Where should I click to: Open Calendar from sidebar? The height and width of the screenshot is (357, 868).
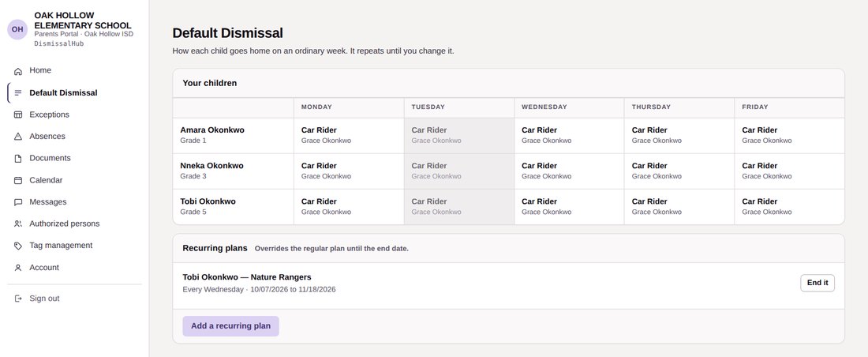click(x=74, y=180)
